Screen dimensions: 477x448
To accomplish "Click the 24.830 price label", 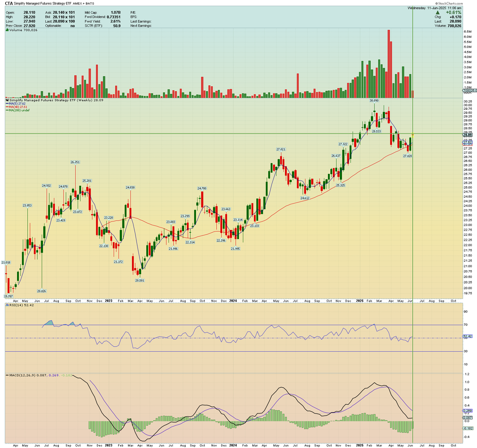I will tap(130, 187).
